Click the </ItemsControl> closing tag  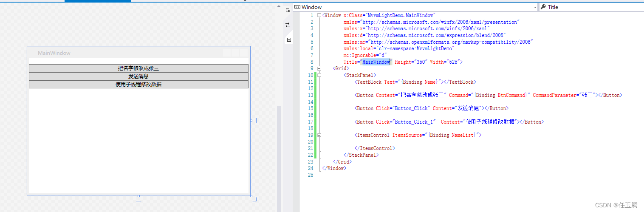point(375,148)
